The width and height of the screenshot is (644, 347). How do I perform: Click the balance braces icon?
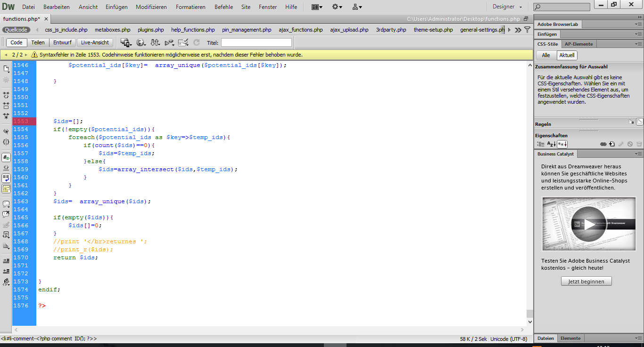click(x=6, y=141)
